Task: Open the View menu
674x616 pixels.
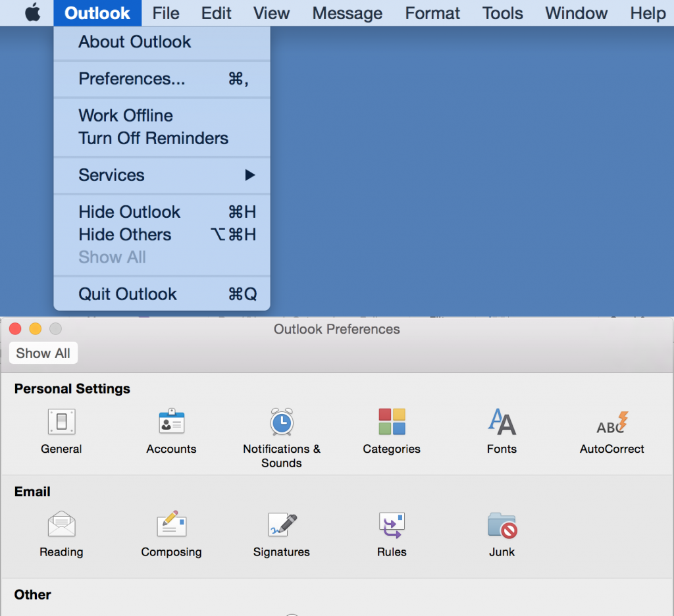Action: (x=271, y=13)
